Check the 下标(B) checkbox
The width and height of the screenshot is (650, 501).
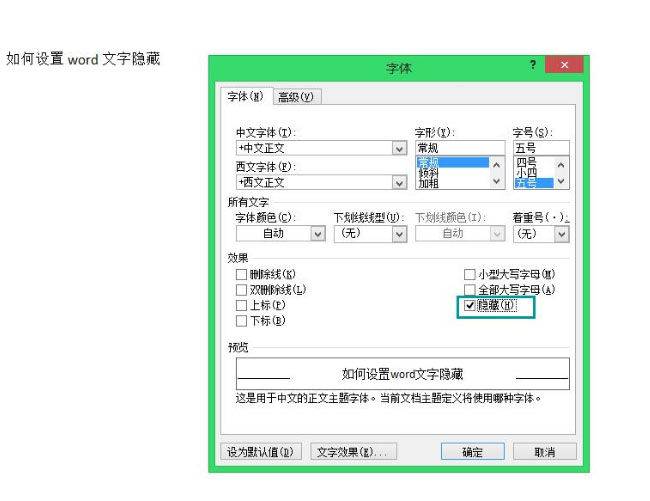pyautogui.click(x=241, y=321)
